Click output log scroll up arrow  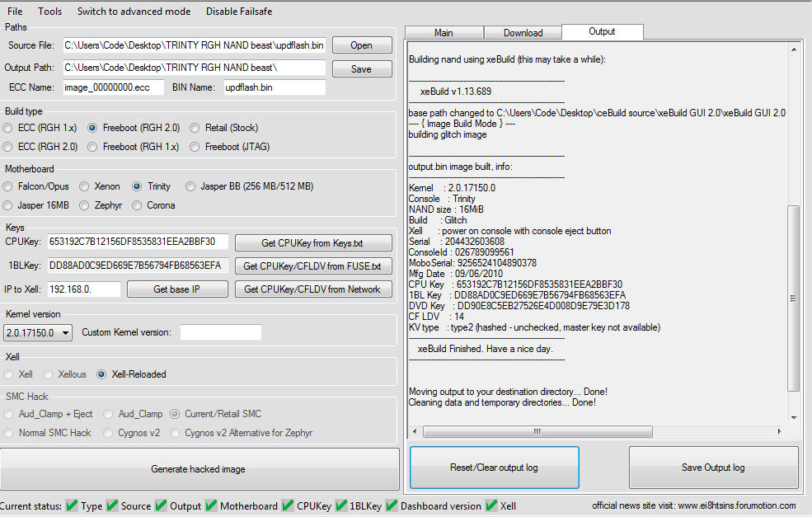click(x=793, y=49)
